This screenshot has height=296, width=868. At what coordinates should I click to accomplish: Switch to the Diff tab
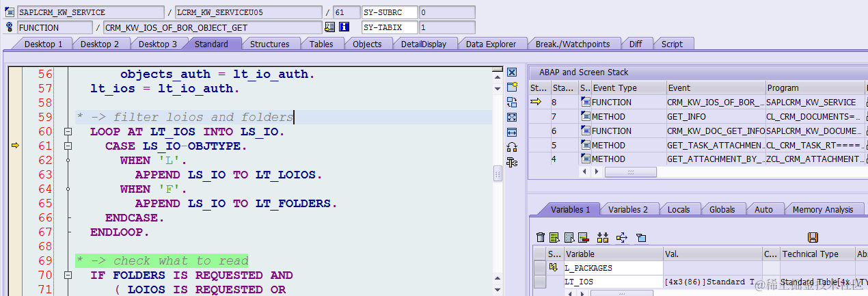point(636,44)
